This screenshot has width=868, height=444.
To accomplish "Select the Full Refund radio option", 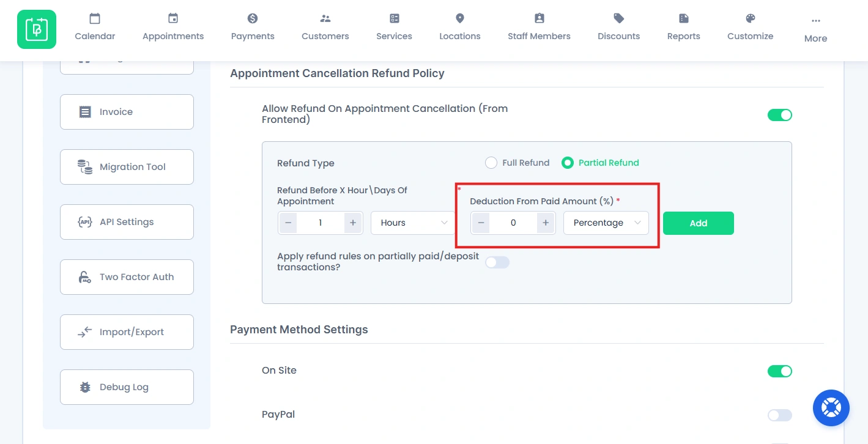I will coord(491,163).
